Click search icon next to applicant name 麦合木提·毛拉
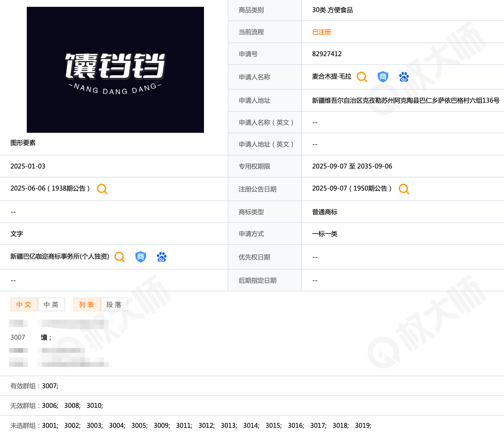The image size is (504, 432). coord(362,77)
